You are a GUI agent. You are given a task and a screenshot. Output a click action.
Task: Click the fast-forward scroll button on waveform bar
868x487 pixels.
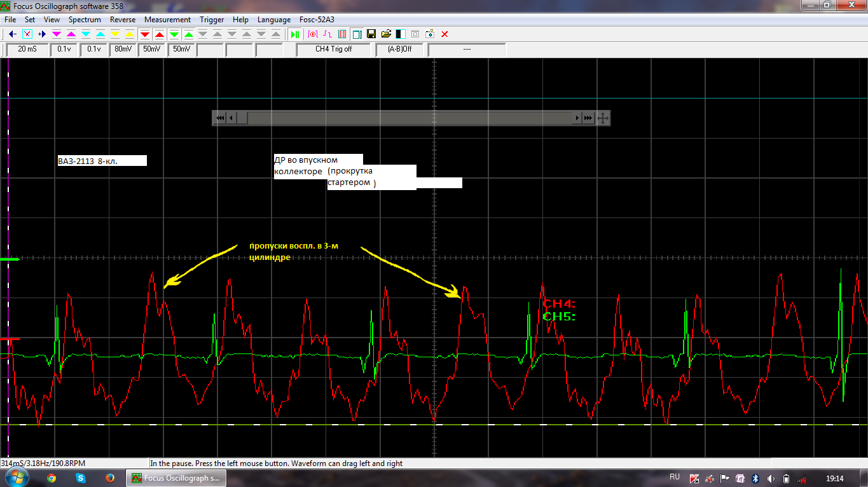[x=588, y=118]
